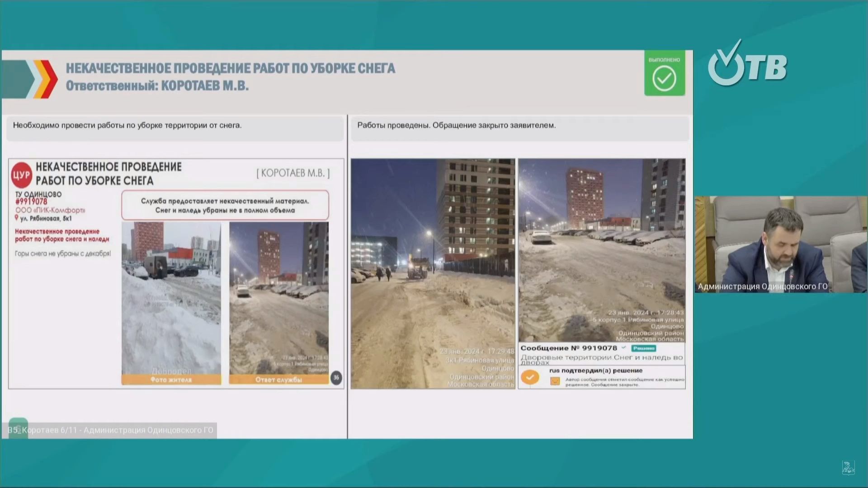The height and width of the screenshot is (488, 868).
Task: Click the location pin near Рябиновая address
Action: [17, 218]
